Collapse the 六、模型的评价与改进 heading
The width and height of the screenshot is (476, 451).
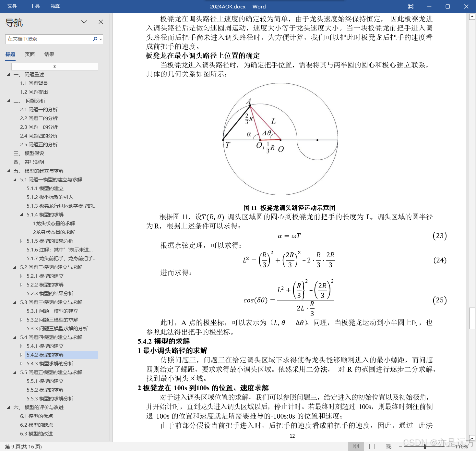(8, 408)
